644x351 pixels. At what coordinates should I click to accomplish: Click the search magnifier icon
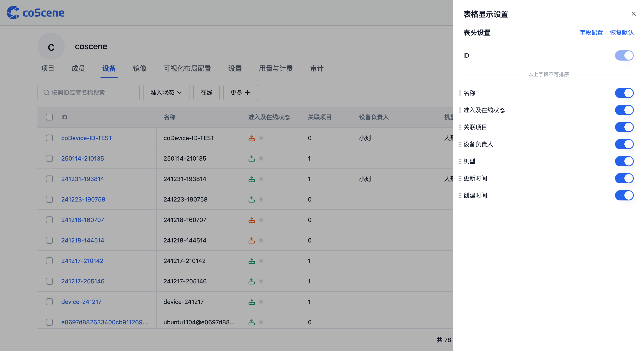point(46,93)
